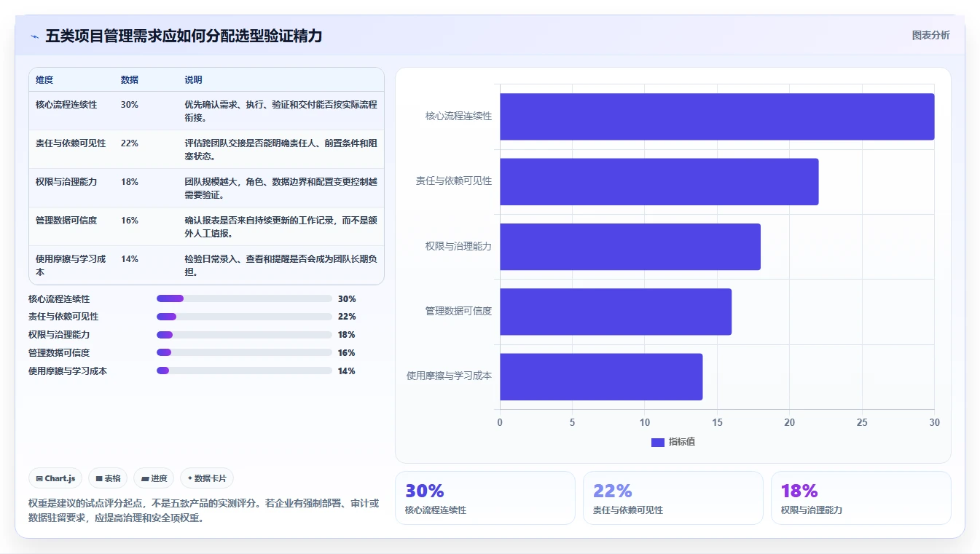
Task: Click the 指标值 legend color swatch
Action: (x=658, y=443)
